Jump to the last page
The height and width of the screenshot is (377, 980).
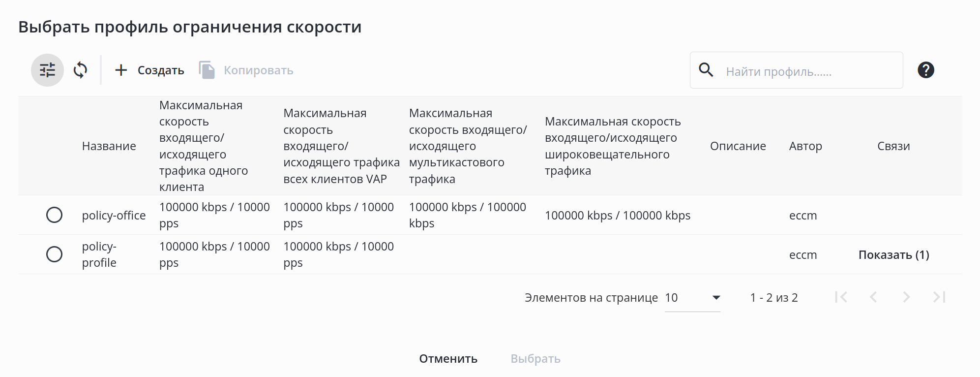939,297
